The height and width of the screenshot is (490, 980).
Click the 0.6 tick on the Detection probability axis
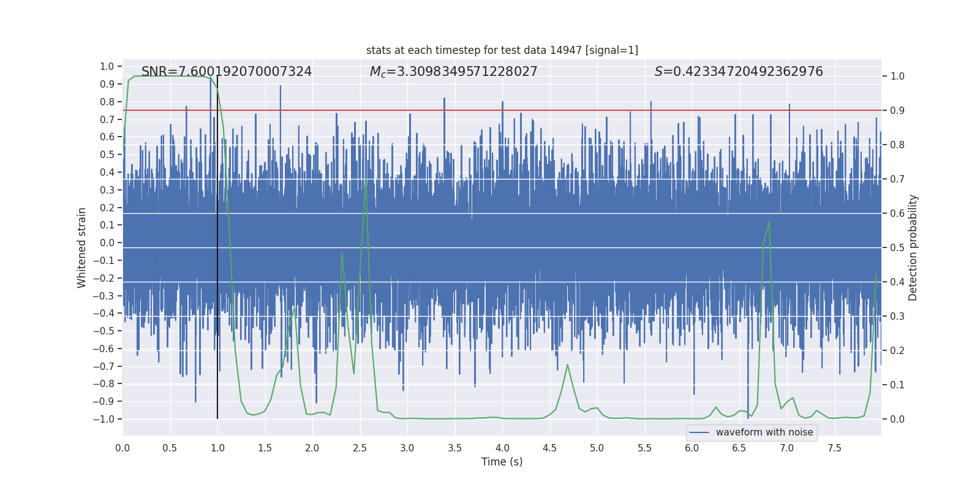click(x=897, y=213)
